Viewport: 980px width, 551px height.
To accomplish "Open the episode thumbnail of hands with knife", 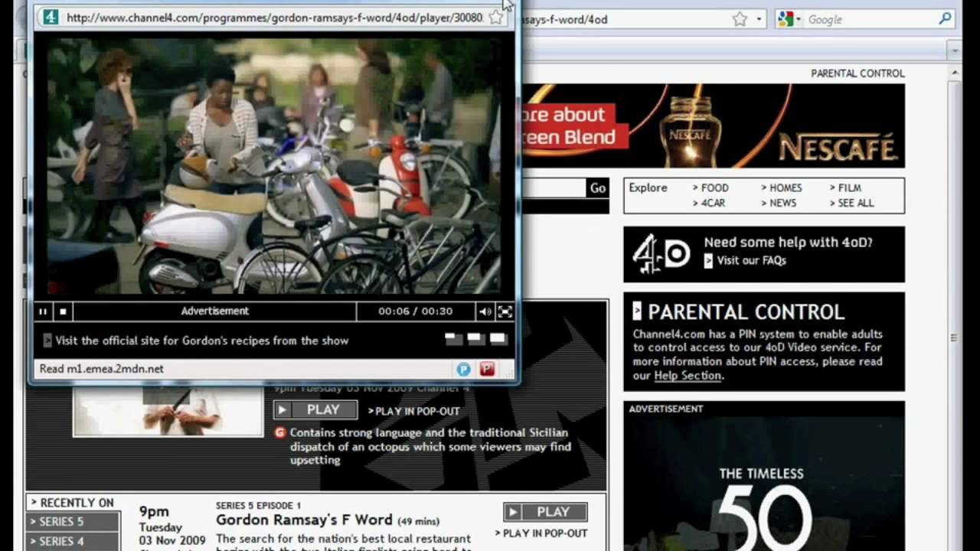I will [168, 411].
